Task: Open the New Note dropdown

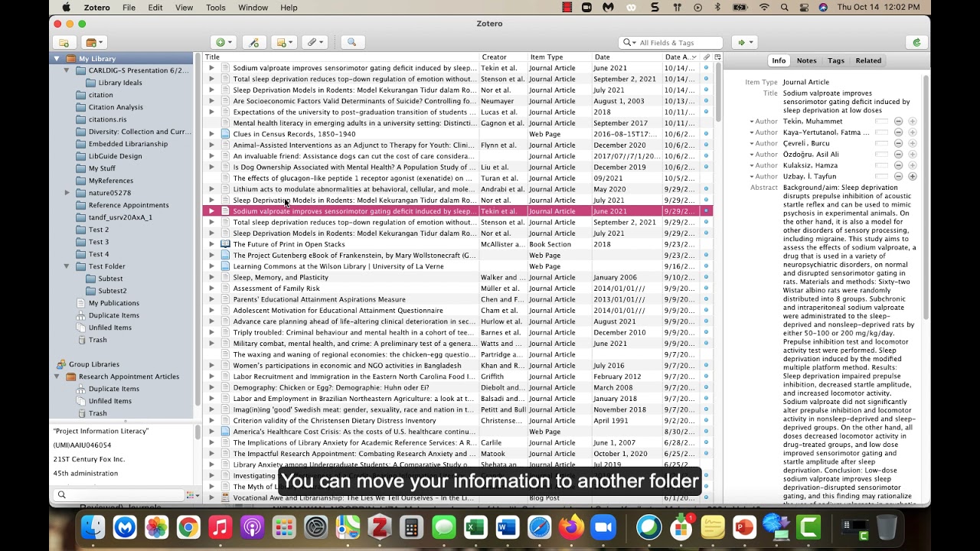Action: point(283,43)
